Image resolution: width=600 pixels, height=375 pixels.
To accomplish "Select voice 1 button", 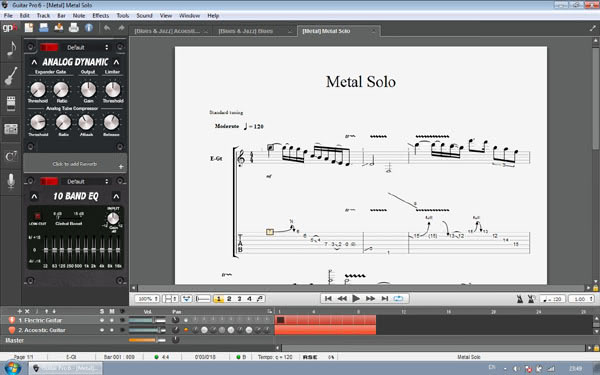I will (x=218, y=299).
